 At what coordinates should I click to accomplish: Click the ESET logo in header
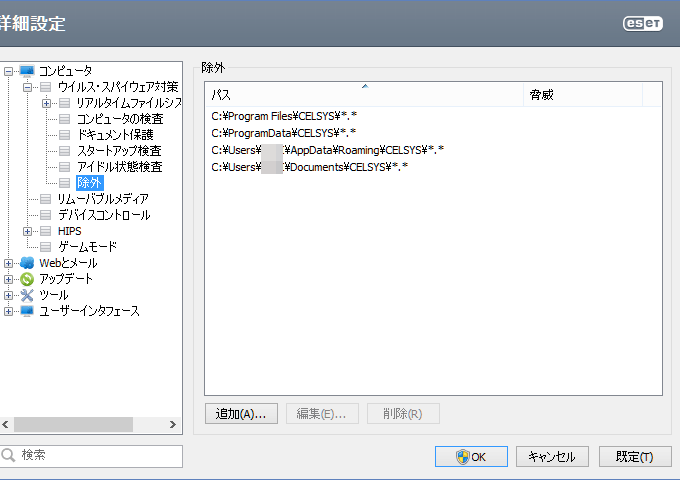[x=643, y=23]
